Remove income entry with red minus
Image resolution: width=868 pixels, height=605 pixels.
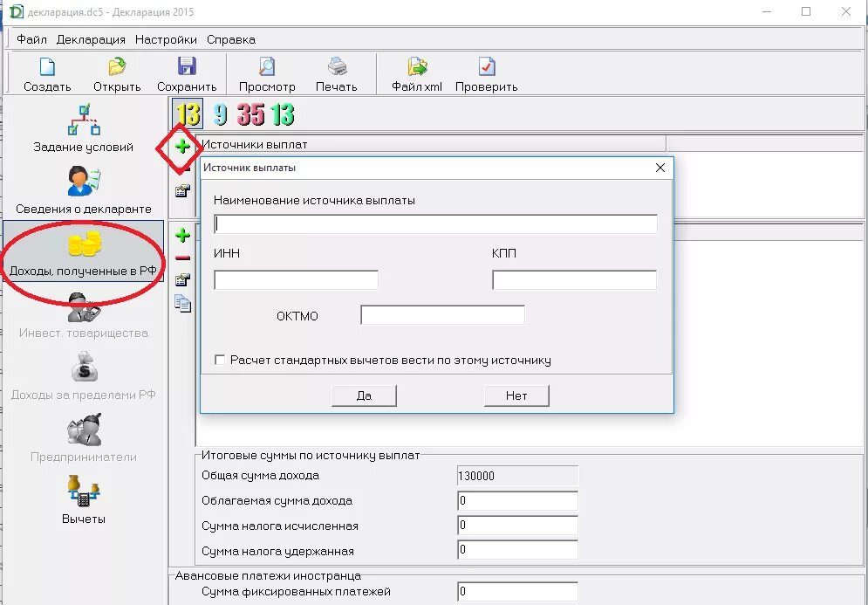(x=182, y=258)
